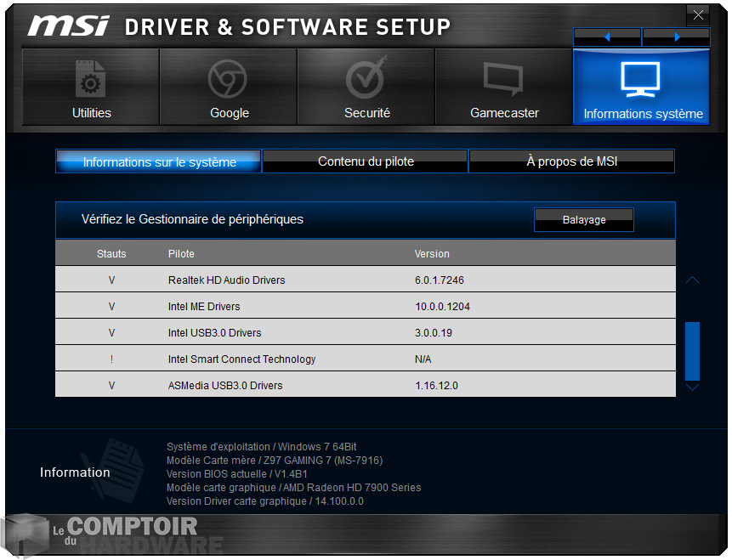
Task: Click the V status of Realtek HD Audio
Action: pyautogui.click(x=111, y=280)
